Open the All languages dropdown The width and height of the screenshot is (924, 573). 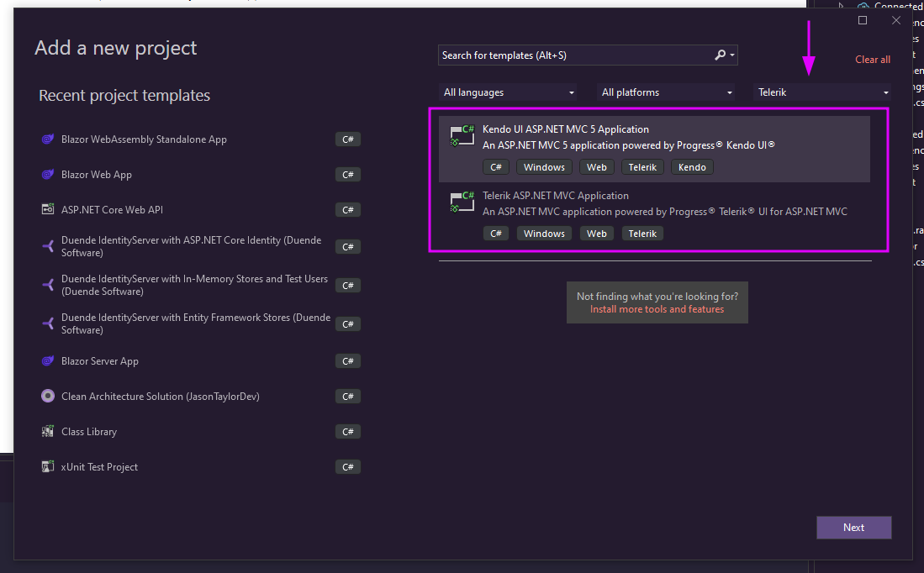pyautogui.click(x=509, y=92)
